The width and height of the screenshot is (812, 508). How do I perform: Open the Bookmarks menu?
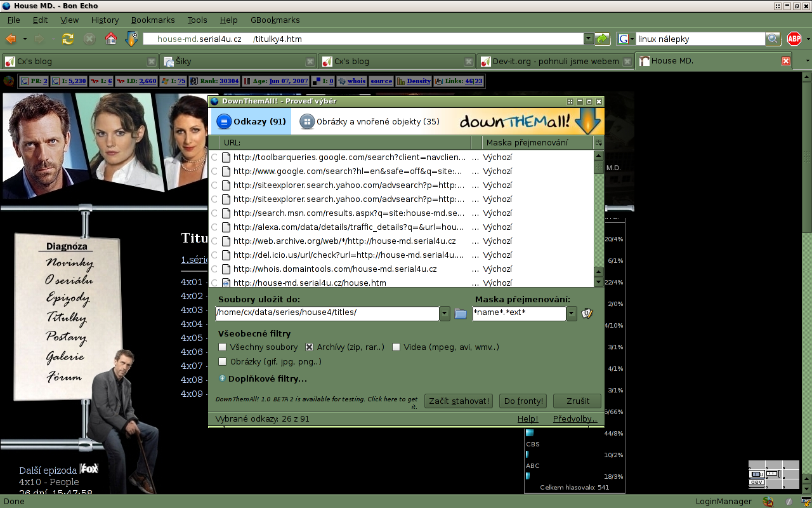click(153, 20)
